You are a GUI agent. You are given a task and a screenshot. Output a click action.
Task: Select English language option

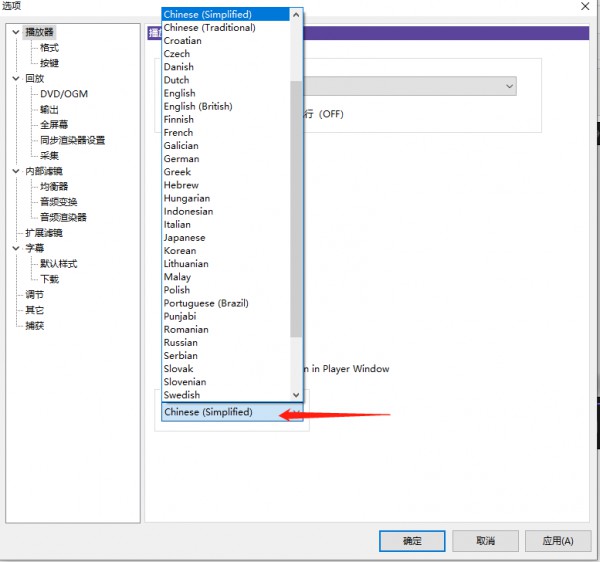[226, 93]
